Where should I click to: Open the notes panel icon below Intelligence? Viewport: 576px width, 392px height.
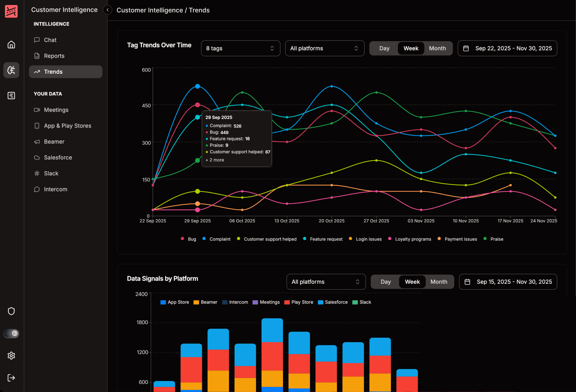(11, 96)
